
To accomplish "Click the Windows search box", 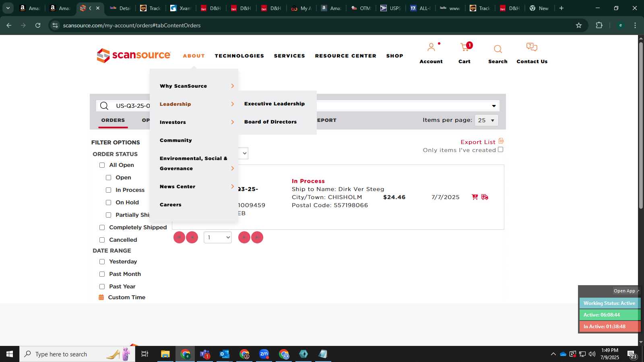I will point(76,354).
